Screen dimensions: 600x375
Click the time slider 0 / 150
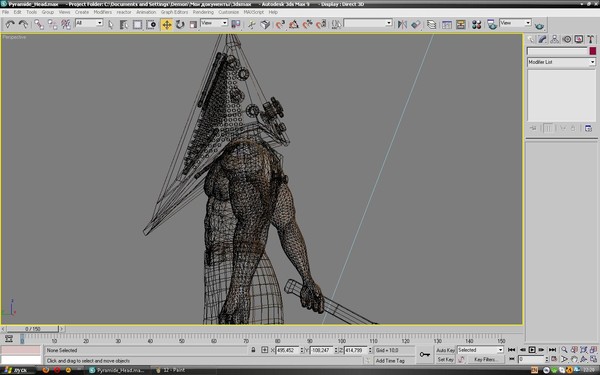point(33,329)
